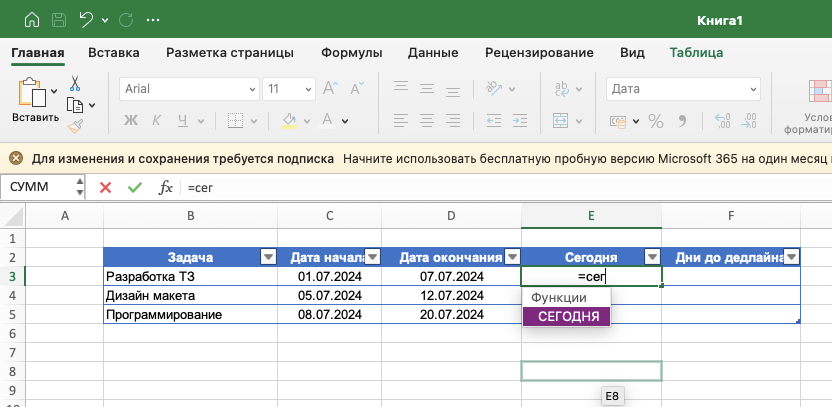Click the Comma style icon

click(x=682, y=120)
